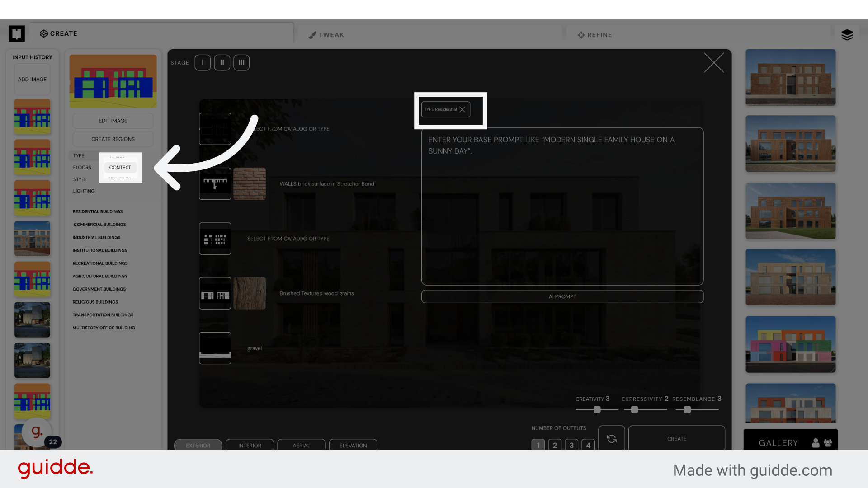Adjust the EXPRESSIVITY slider handle

(x=634, y=409)
